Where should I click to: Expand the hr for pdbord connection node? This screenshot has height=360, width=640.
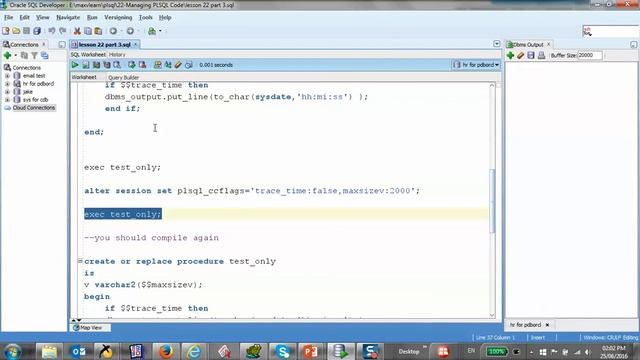click(x=7, y=84)
